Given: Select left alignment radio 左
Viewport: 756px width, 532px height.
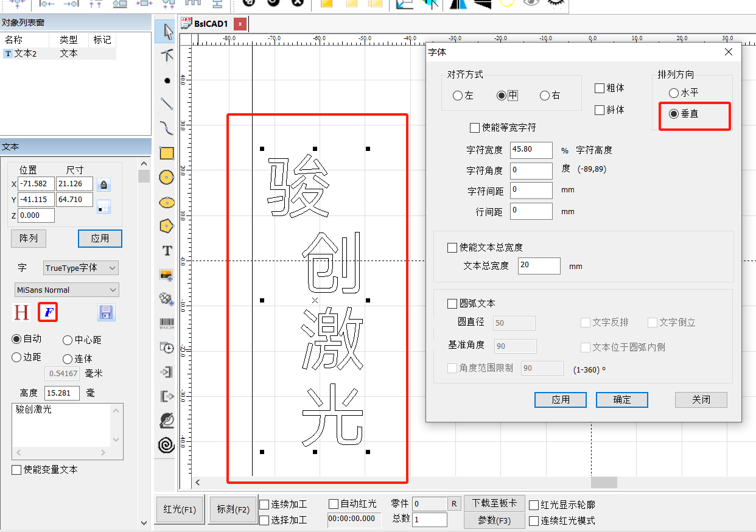Looking at the screenshot, I should (458, 95).
